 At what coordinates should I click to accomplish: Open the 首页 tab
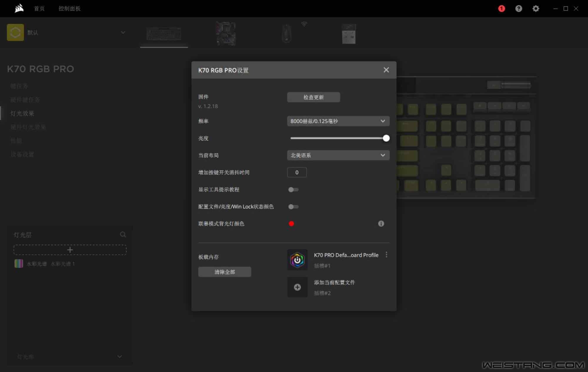click(39, 9)
